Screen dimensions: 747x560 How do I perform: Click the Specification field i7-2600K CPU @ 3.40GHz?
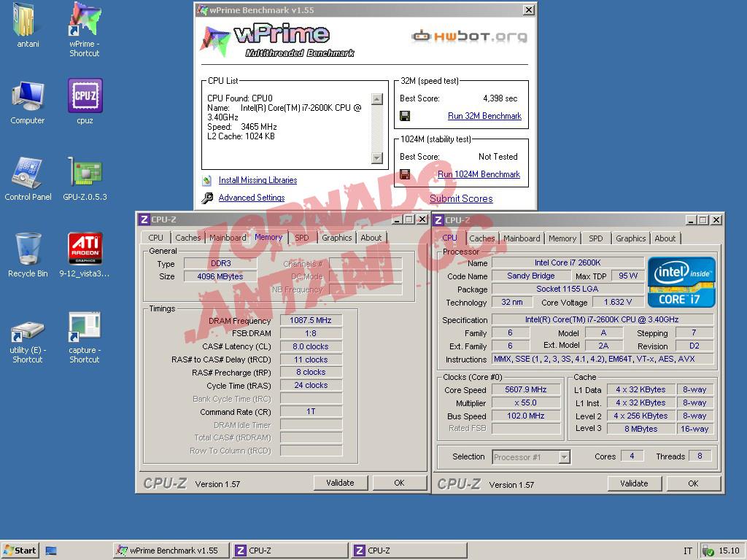click(602, 319)
